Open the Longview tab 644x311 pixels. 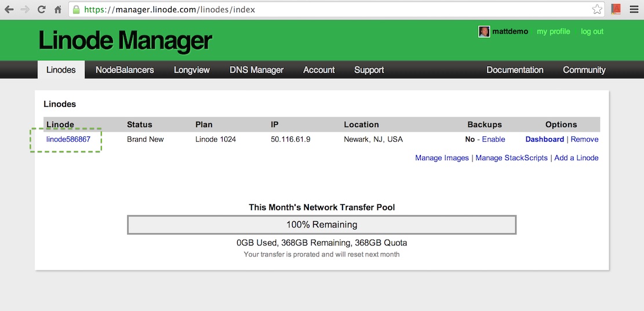click(192, 70)
